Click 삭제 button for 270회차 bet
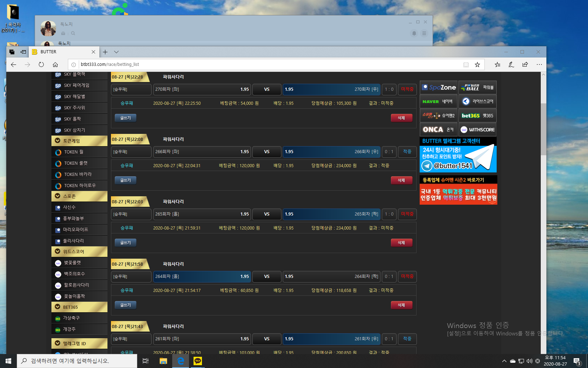 [401, 118]
